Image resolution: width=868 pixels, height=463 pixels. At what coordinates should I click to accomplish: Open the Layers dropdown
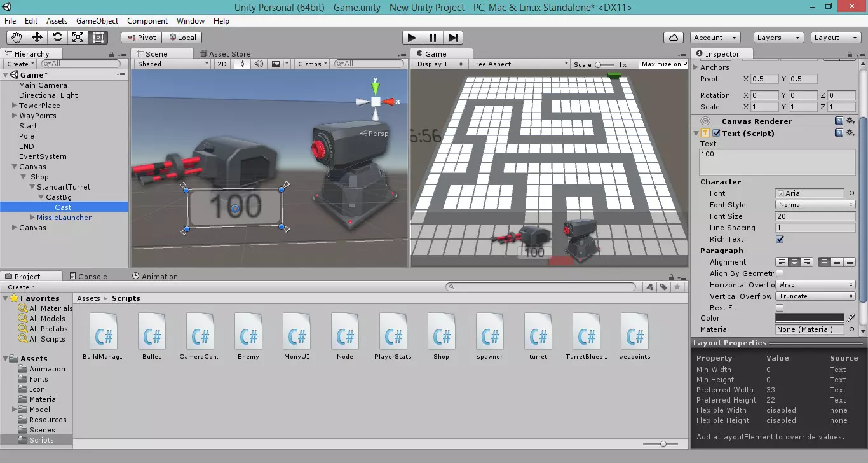(778, 38)
